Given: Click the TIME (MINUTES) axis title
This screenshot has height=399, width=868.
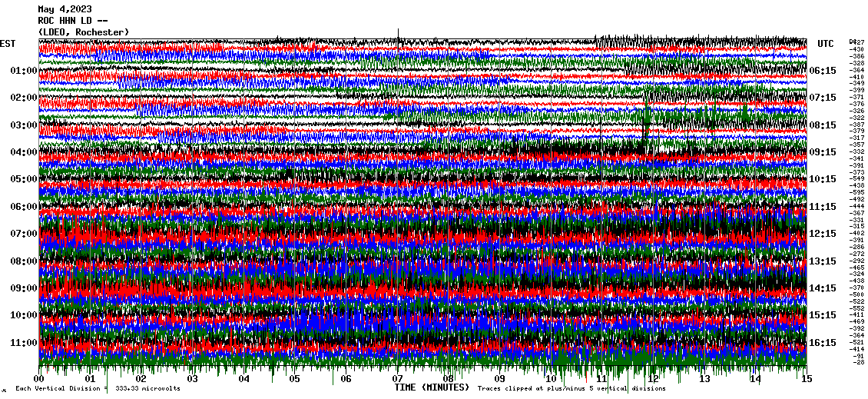Looking at the screenshot, I should point(432,388).
